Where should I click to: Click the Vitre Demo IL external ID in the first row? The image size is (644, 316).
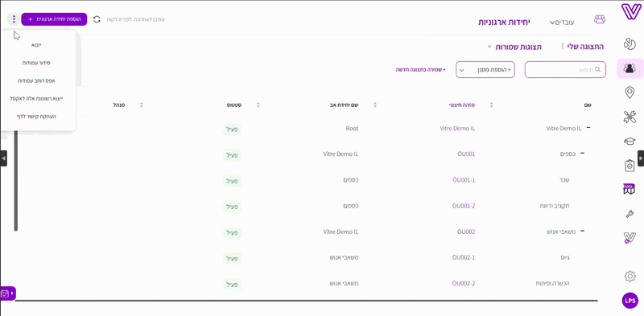tap(457, 129)
